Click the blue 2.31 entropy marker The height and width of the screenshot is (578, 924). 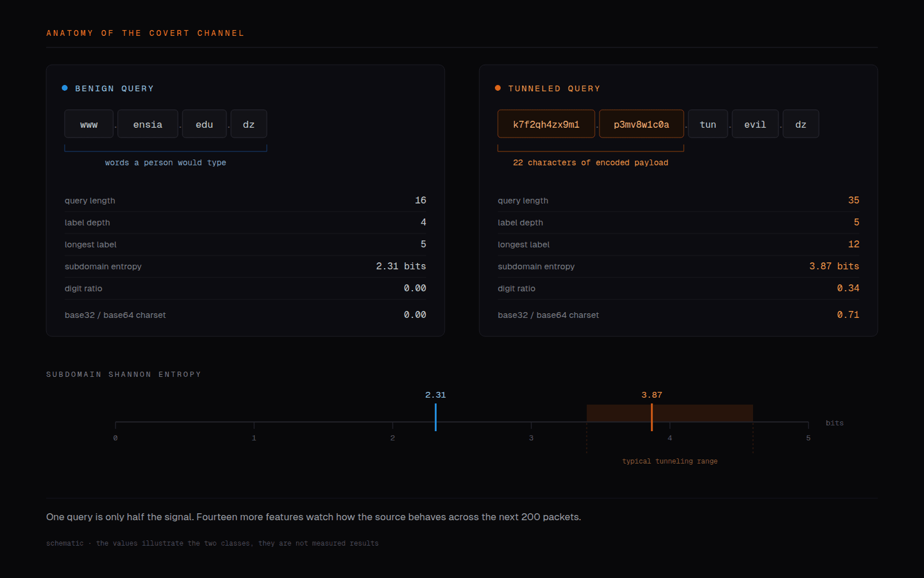(x=435, y=417)
